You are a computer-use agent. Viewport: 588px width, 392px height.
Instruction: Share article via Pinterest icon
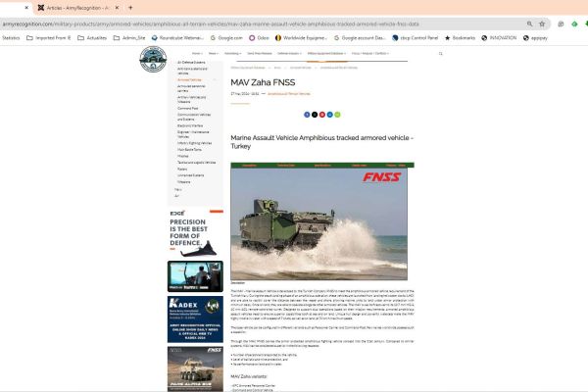click(x=321, y=115)
